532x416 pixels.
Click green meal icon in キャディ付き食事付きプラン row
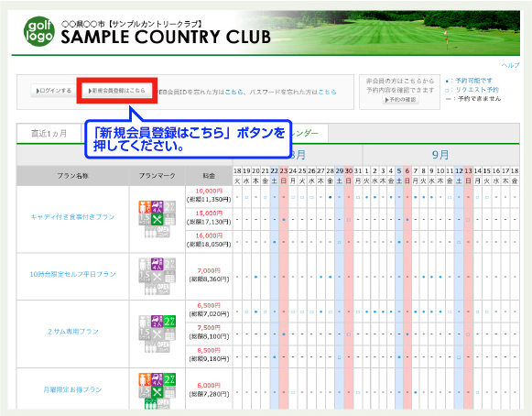click(x=157, y=219)
